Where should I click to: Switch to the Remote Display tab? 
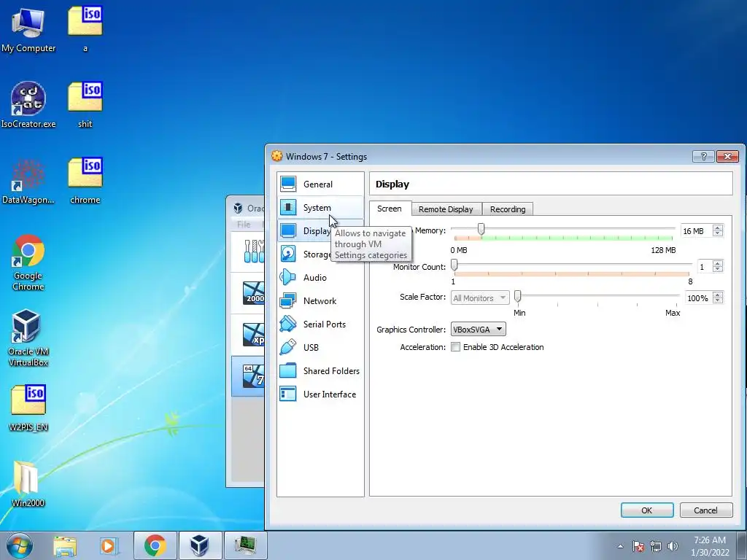(446, 209)
